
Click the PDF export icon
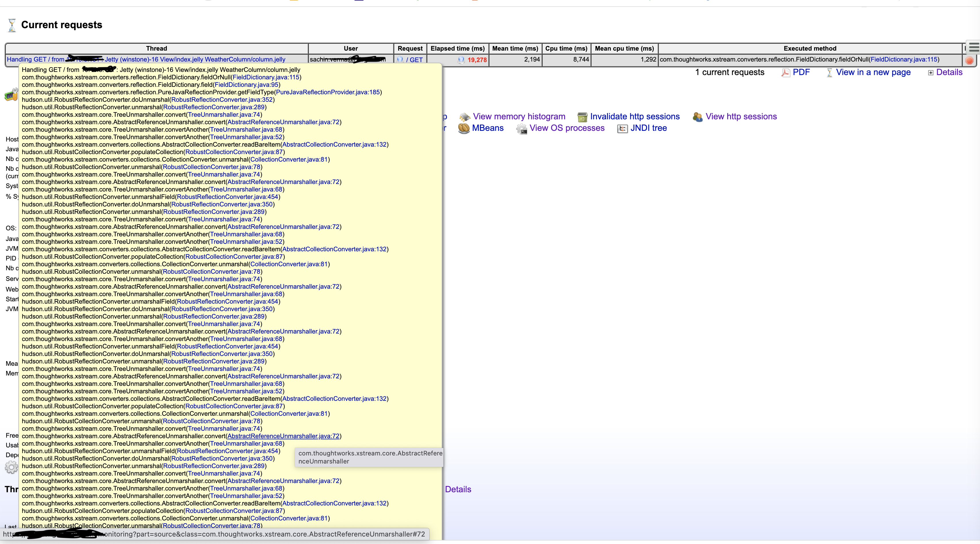785,73
